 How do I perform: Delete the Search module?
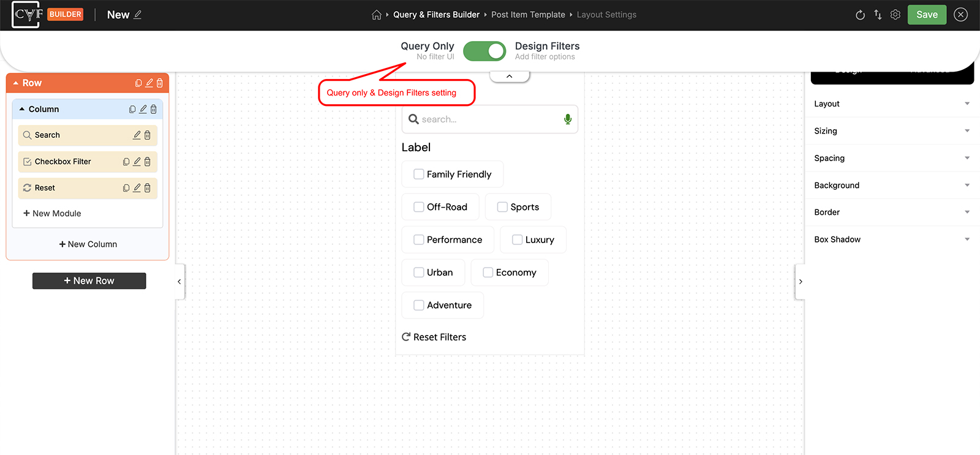(148, 135)
